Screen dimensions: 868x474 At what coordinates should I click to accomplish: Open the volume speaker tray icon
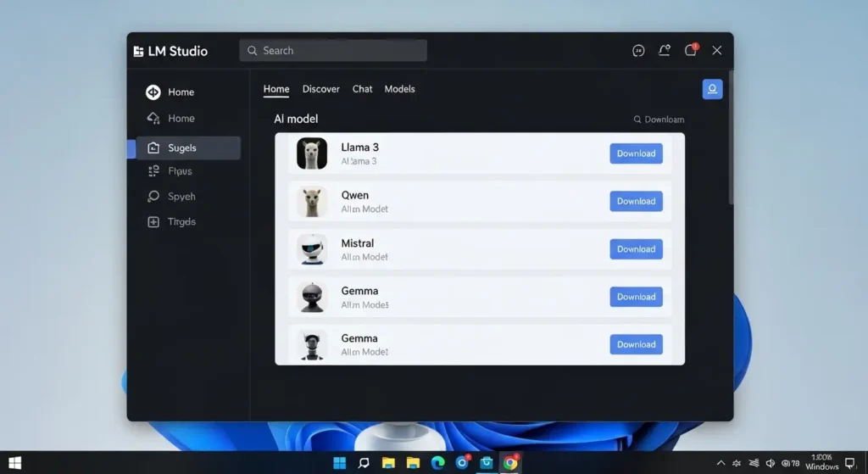pos(770,463)
